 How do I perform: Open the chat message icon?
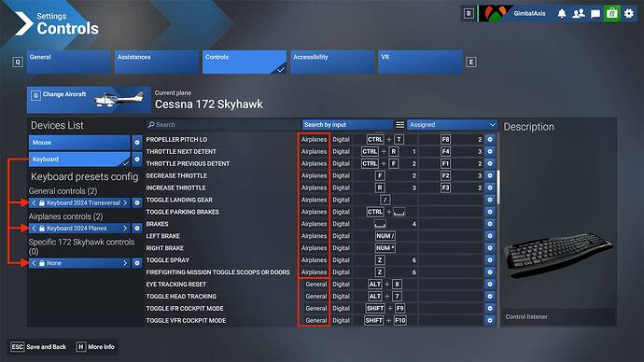(595, 14)
